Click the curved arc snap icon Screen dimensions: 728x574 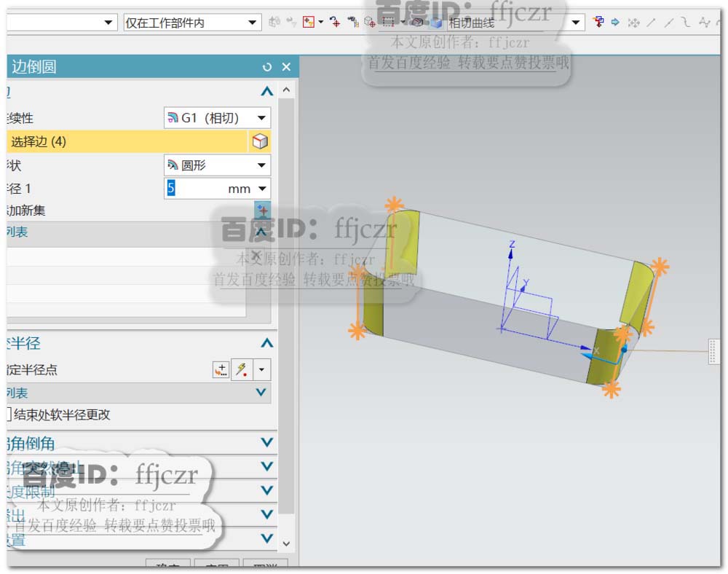click(x=687, y=22)
